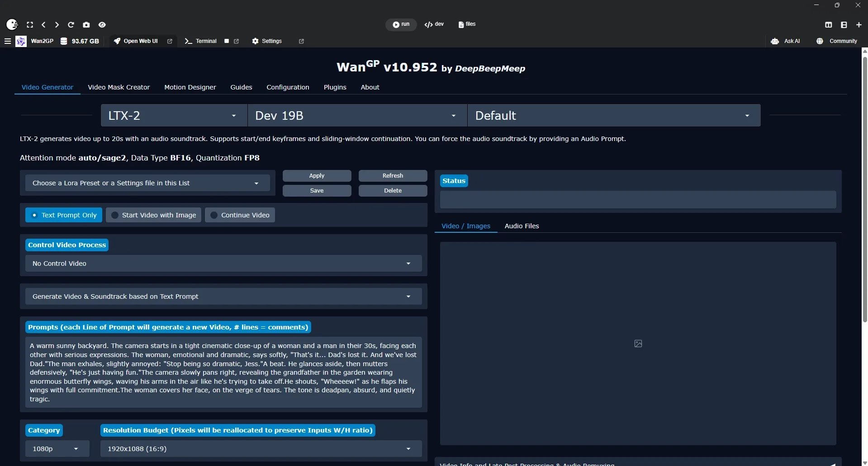
Task: Switch to Video Mask Creator tab
Action: [119, 87]
